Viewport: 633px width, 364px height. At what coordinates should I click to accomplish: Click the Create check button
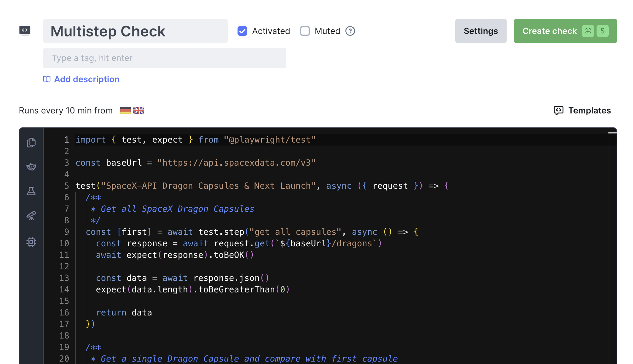coord(565,31)
